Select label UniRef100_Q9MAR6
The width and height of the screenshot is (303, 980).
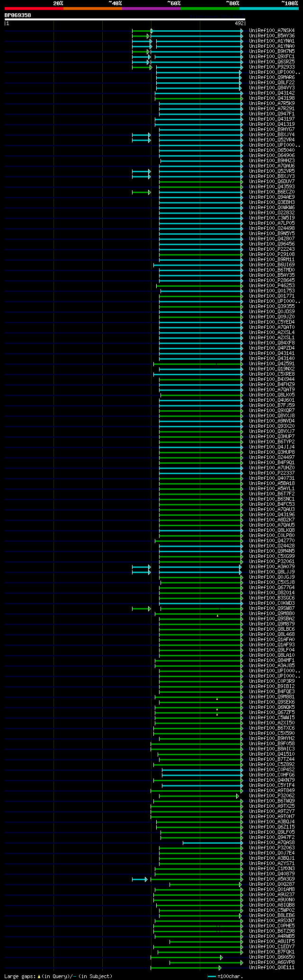272,78
